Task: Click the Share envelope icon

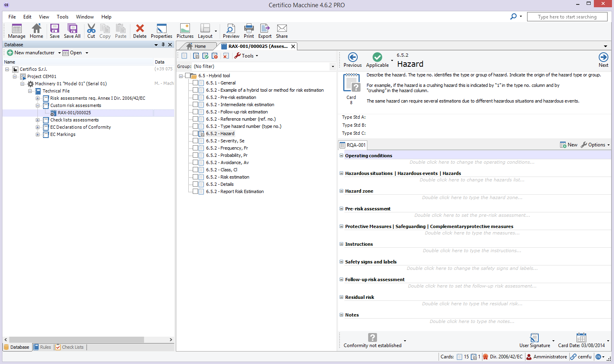Action: click(282, 29)
